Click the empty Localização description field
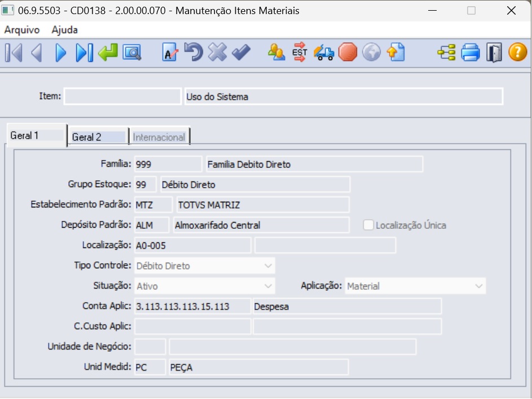The height and width of the screenshot is (399, 532). (326, 246)
